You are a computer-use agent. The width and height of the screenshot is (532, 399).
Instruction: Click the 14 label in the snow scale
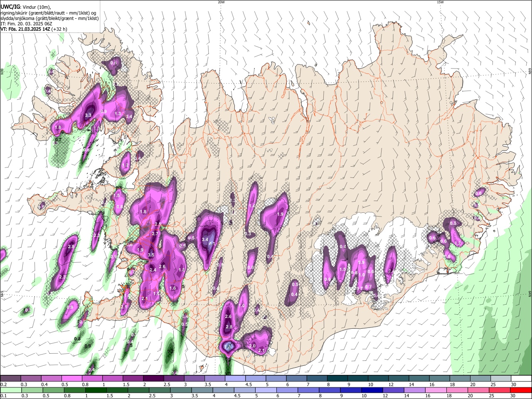click(411, 384)
